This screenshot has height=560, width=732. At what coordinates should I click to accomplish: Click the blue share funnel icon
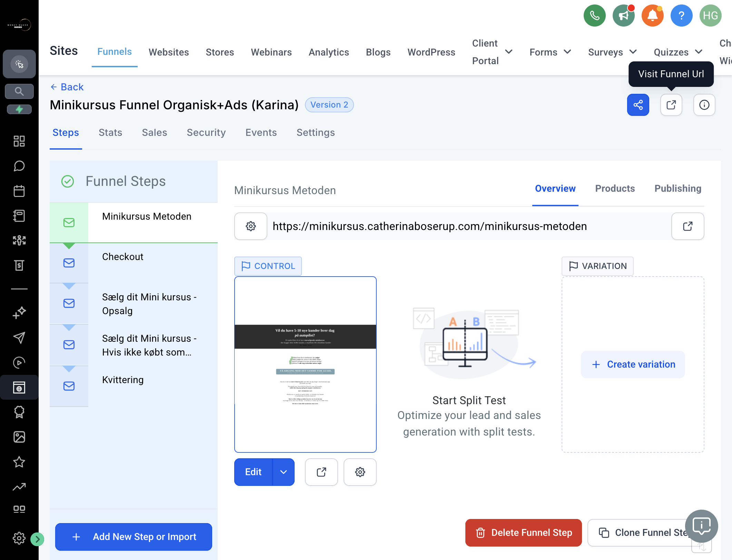tap(638, 105)
